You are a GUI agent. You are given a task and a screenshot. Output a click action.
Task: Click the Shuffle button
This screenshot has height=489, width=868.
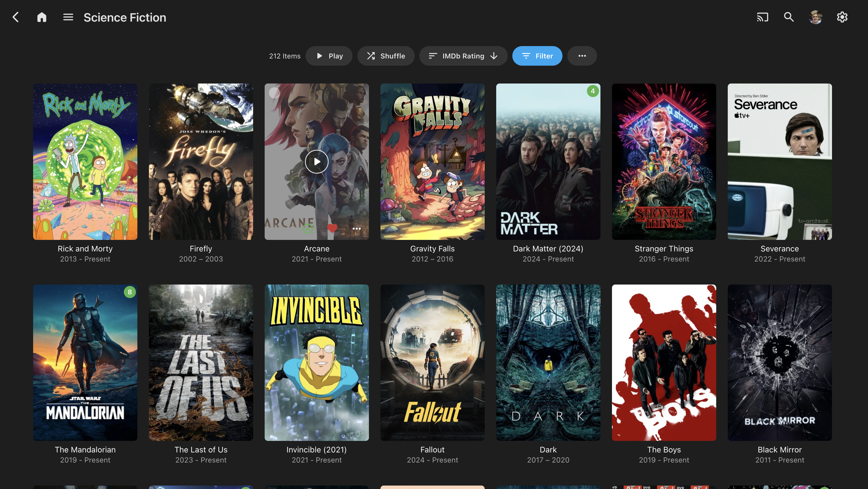pos(386,56)
